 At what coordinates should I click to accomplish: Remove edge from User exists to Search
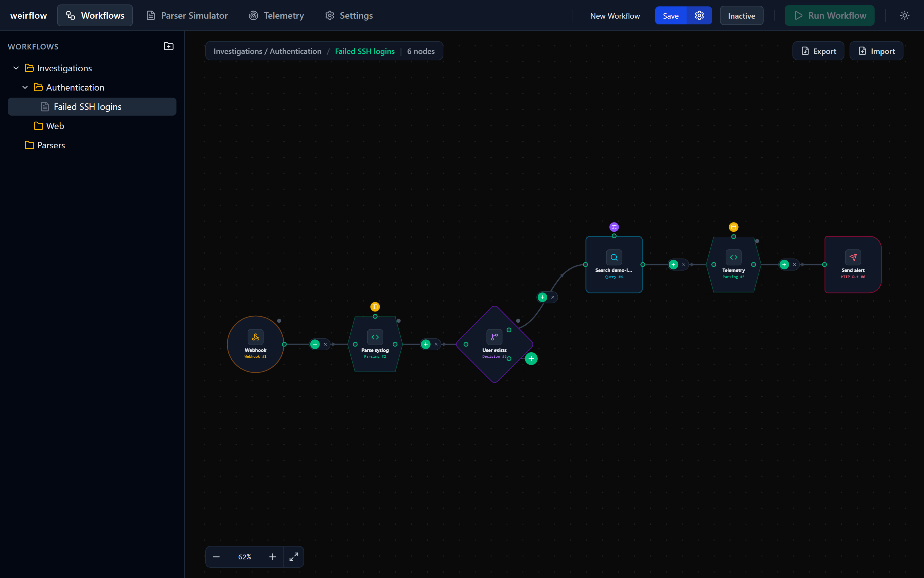pos(552,297)
